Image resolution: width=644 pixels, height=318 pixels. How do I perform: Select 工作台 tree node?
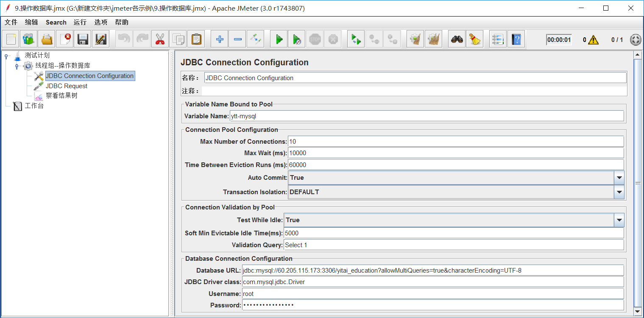(x=34, y=106)
